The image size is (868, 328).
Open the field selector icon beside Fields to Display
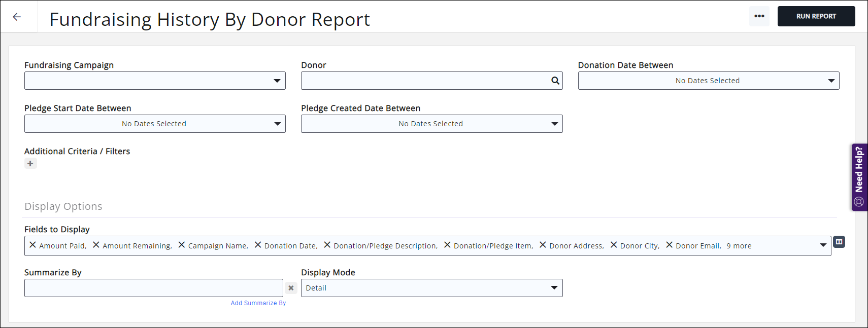[x=839, y=242]
